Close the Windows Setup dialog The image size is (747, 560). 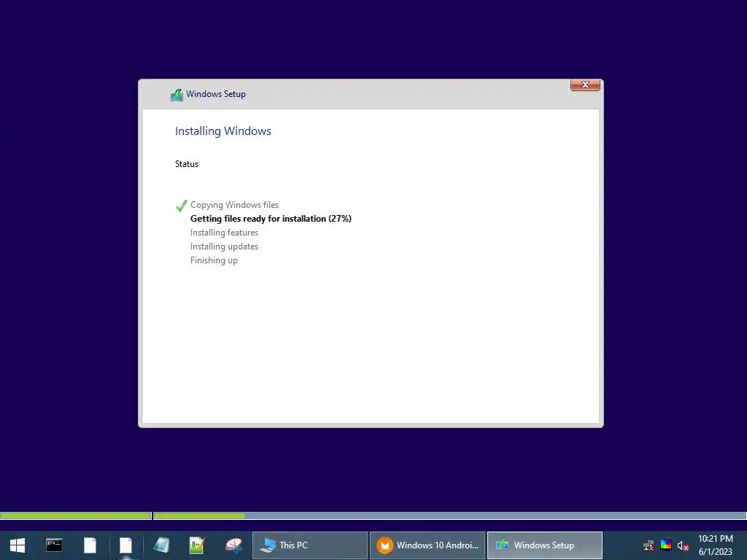pos(585,85)
